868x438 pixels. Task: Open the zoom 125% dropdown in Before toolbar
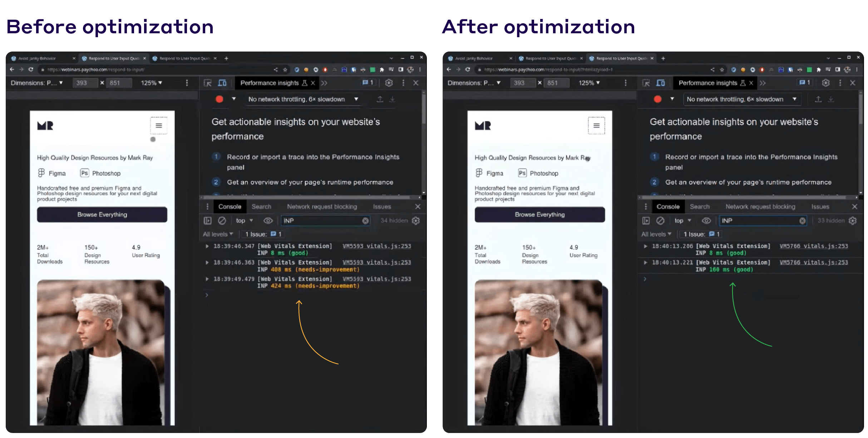(151, 83)
